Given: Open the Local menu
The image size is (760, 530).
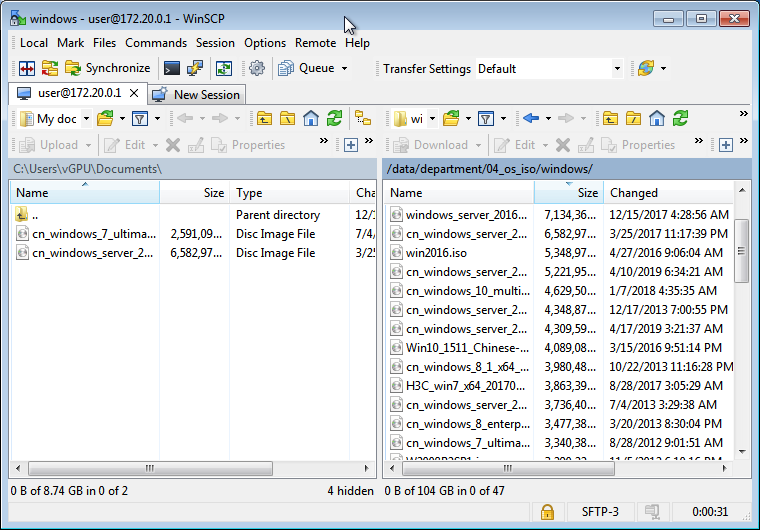Looking at the screenshot, I should click(33, 43).
